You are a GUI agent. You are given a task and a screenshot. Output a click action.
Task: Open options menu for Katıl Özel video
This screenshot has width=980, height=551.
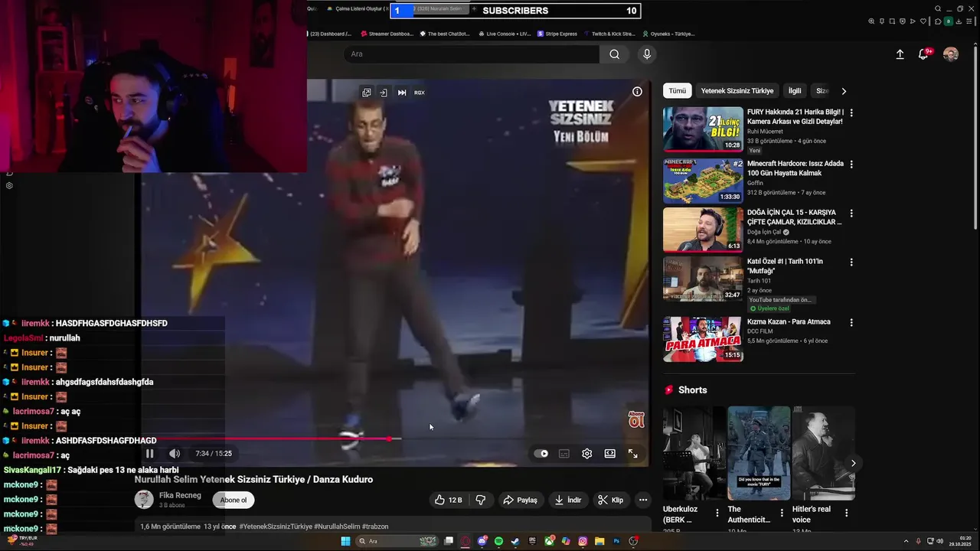coord(851,262)
